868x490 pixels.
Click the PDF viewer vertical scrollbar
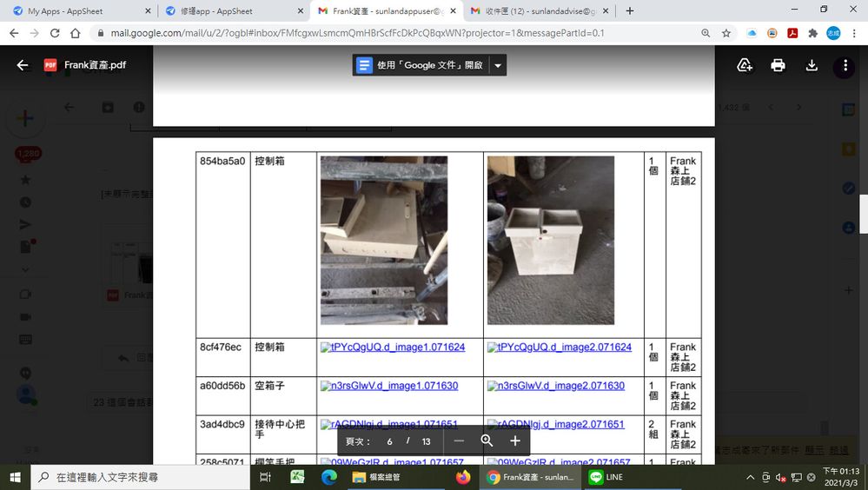pyautogui.click(x=863, y=214)
